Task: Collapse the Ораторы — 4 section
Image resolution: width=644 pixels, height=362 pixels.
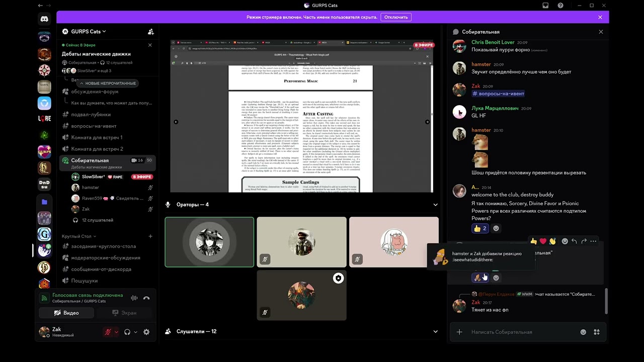Action: (435, 205)
